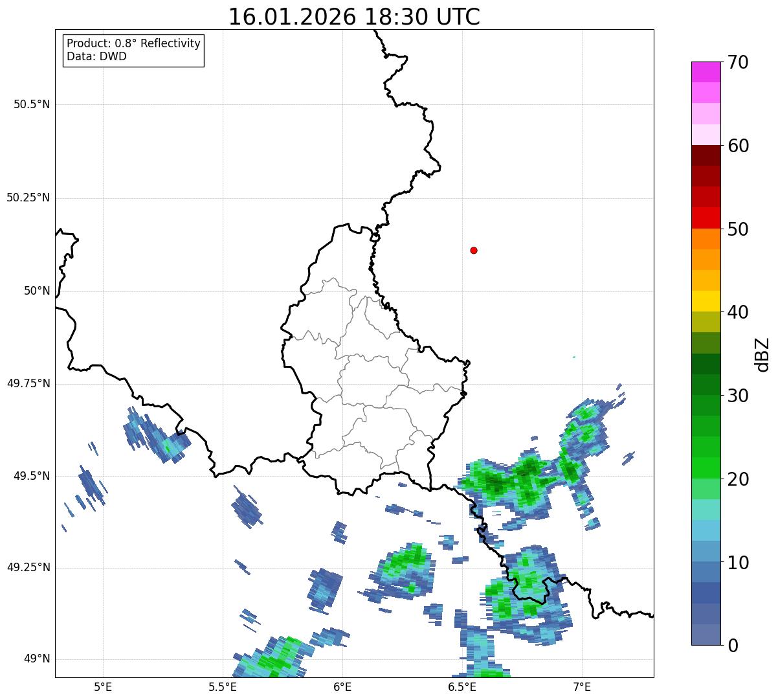The width and height of the screenshot is (778, 700).
Task: Click the 6°E longitude label
Action: 342,686
